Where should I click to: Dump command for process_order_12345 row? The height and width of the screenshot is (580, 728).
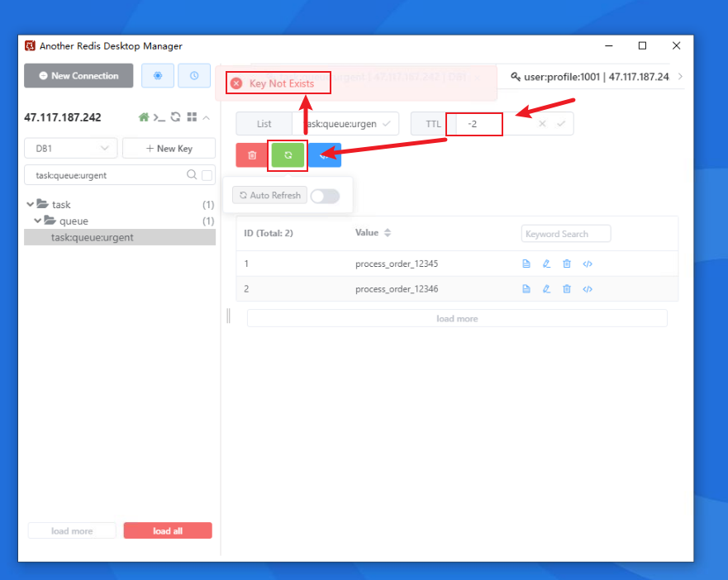click(588, 264)
